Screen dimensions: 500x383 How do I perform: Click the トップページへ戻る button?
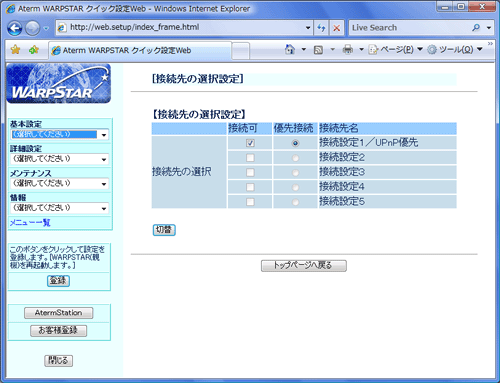point(304,266)
